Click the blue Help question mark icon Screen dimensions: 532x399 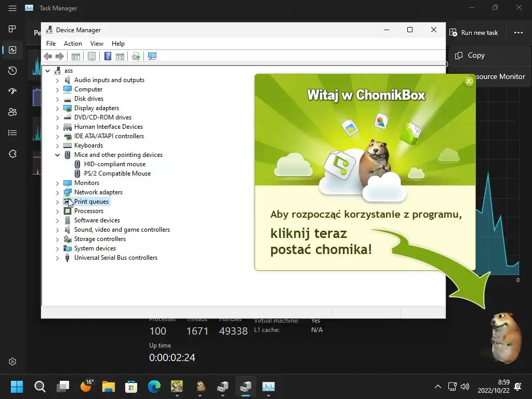108,56
